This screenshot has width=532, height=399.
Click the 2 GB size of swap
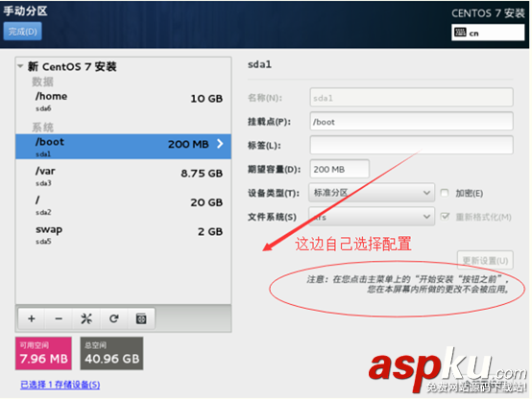(x=210, y=231)
